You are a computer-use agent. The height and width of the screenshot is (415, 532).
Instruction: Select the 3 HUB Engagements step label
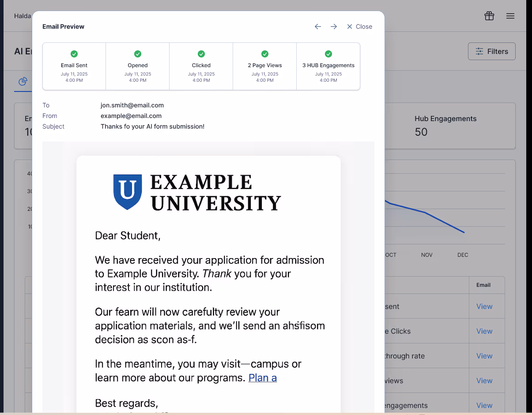328,65
